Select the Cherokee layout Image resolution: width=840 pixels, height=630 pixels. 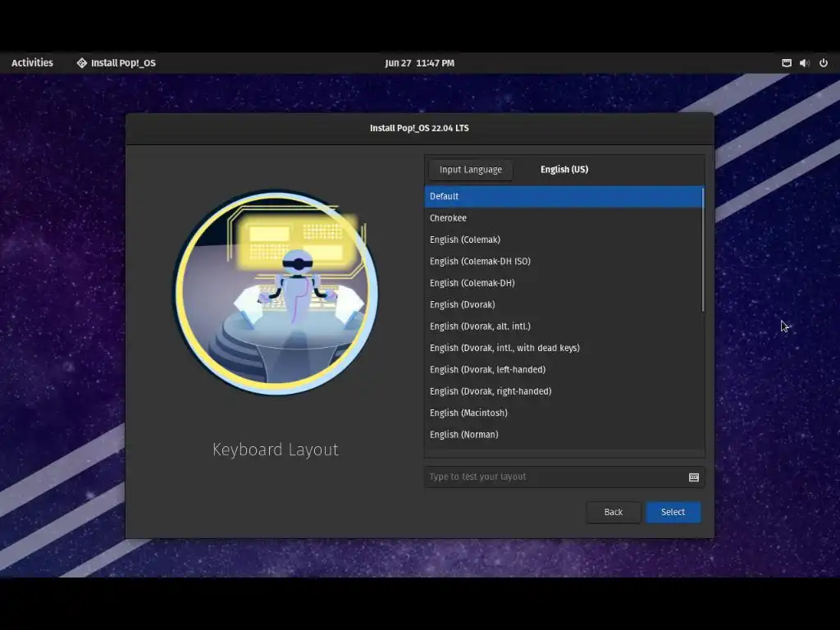564,218
